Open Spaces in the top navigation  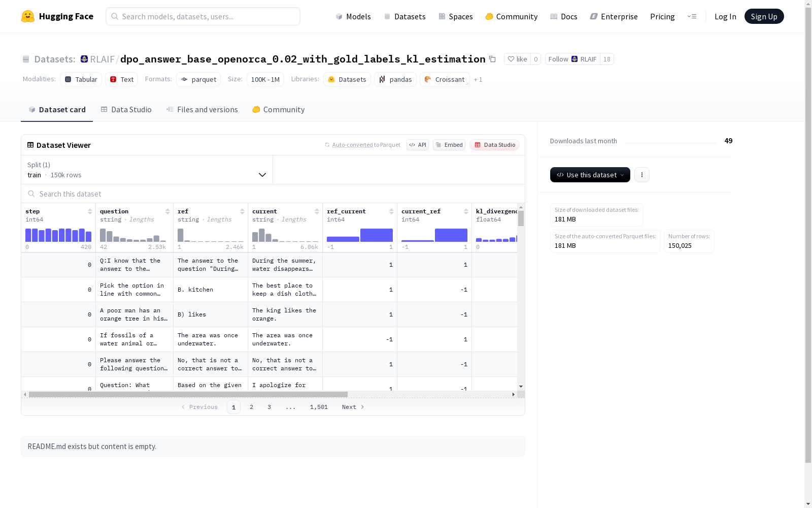tap(456, 16)
